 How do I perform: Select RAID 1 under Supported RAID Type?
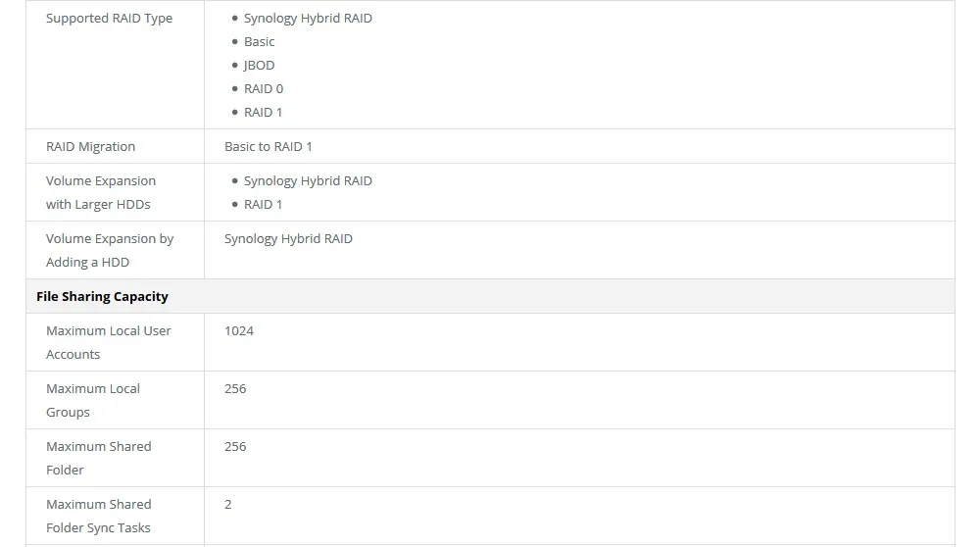pyautogui.click(x=263, y=113)
